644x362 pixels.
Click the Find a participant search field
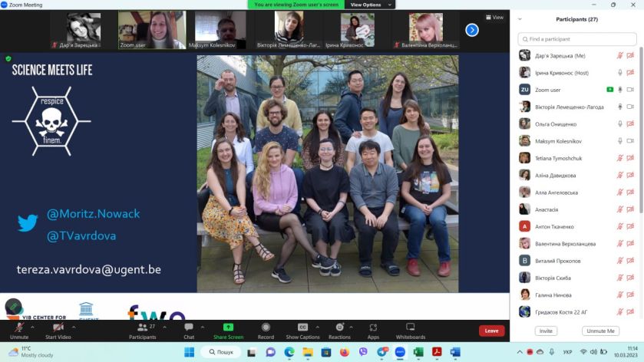coord(576,39)
